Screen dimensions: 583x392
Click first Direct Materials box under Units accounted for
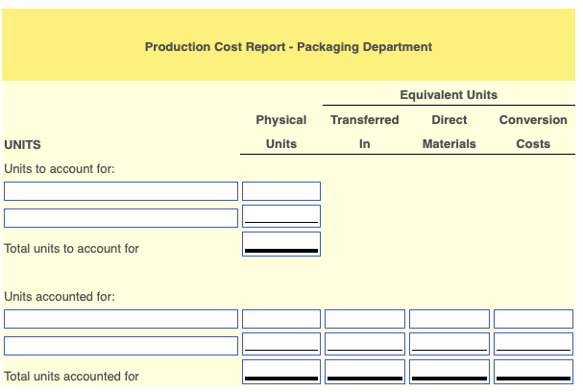click(449, 319)
